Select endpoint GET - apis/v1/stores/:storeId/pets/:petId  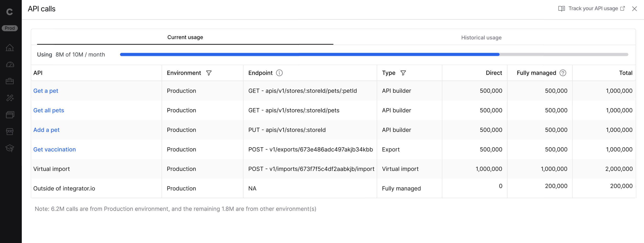pos(302,91)
